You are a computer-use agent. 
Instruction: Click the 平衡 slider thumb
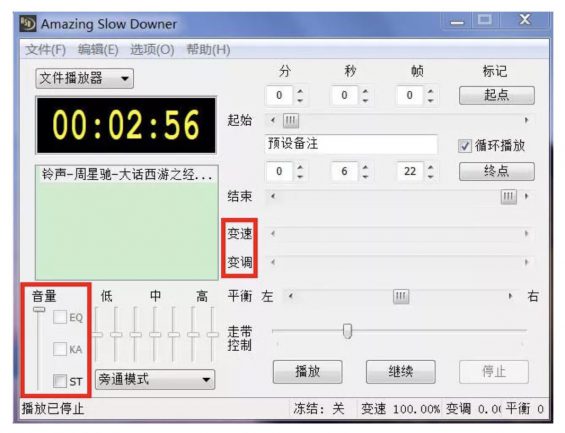401,296
